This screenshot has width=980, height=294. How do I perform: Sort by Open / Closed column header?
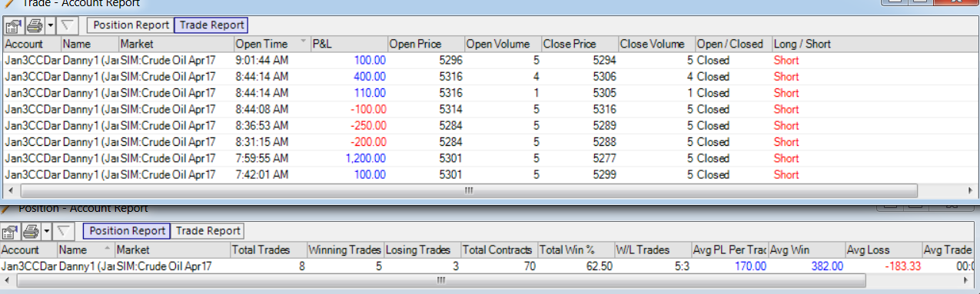click(733, 44)
